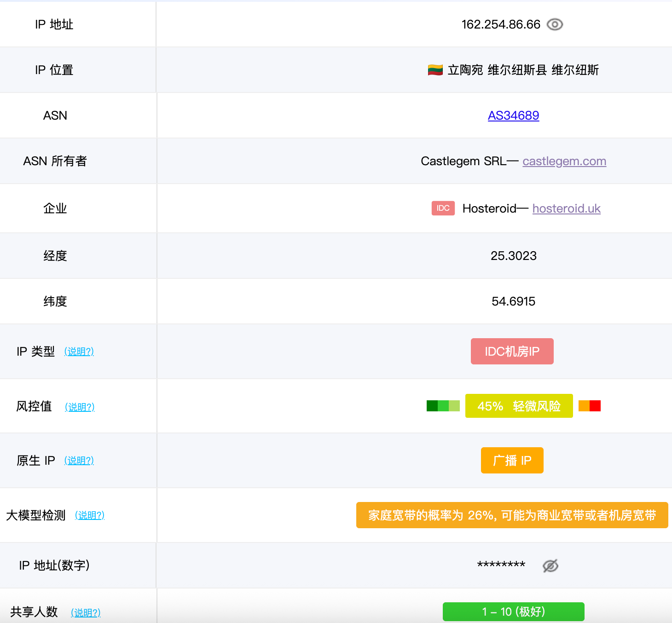The height and width of the screenshot is (623, 672).
Task: Visit the hosteroid.uk website link
Action: coord(566,208)
